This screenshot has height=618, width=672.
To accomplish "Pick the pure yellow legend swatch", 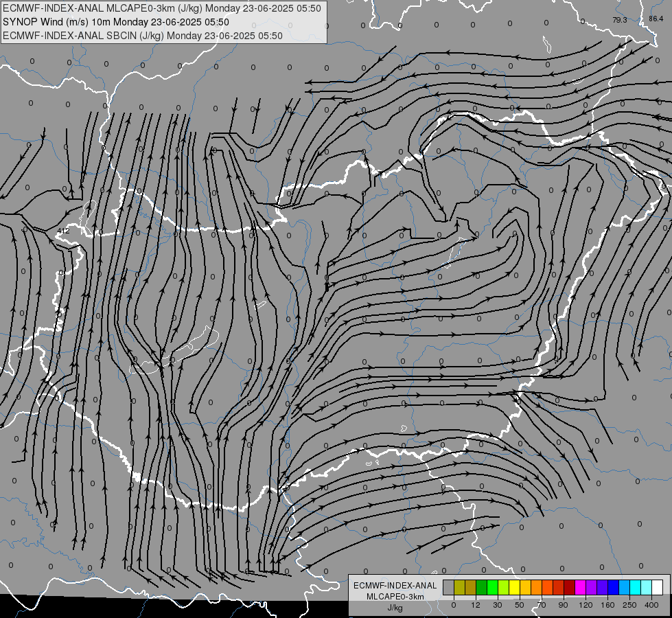I will click(514, 587).
